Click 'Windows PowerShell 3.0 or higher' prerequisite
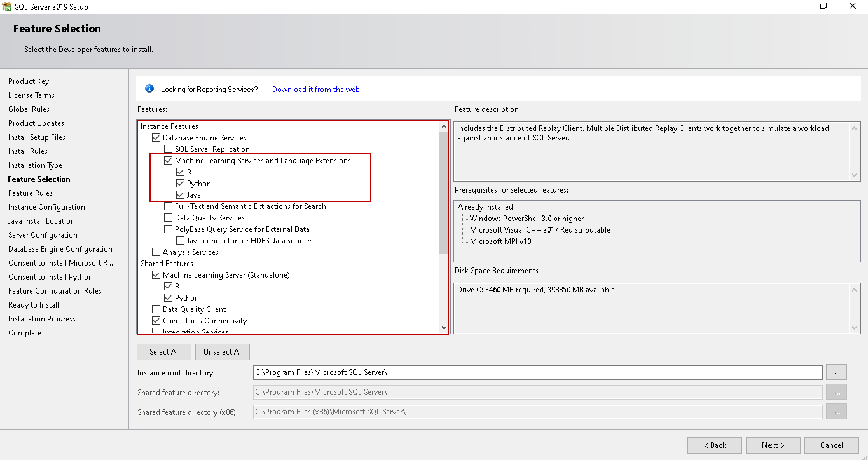 527,219
